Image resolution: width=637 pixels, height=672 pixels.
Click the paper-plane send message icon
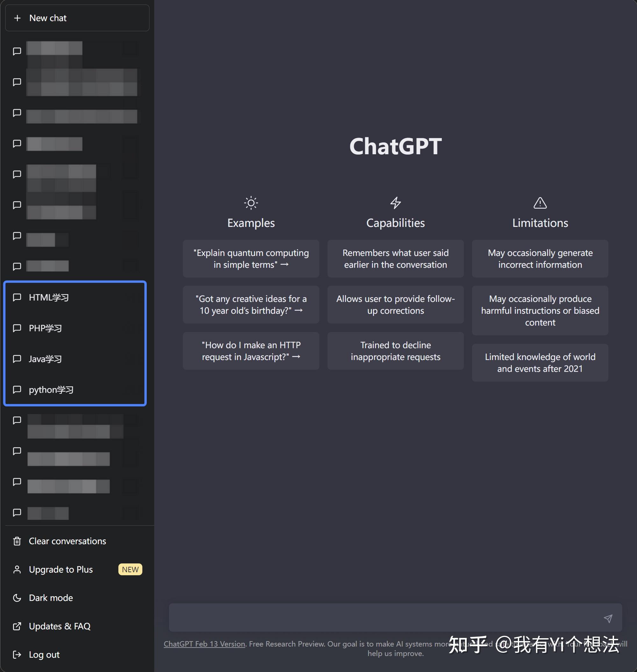(x=608, y=619)
